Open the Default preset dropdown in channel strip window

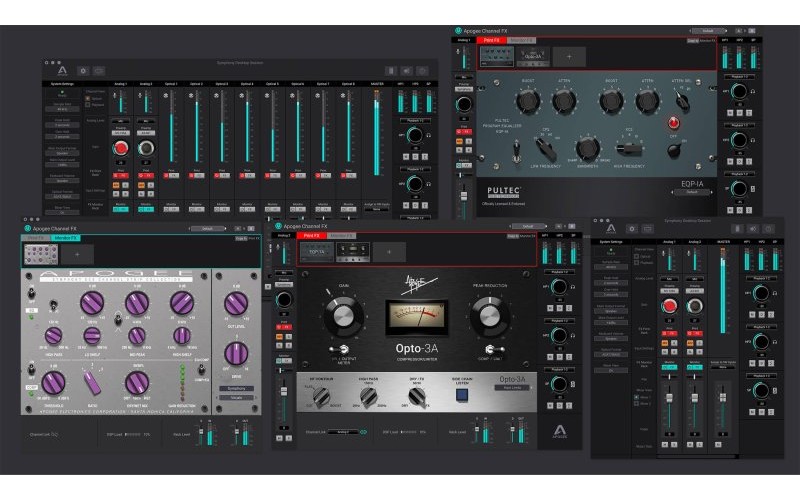point(208,229)
